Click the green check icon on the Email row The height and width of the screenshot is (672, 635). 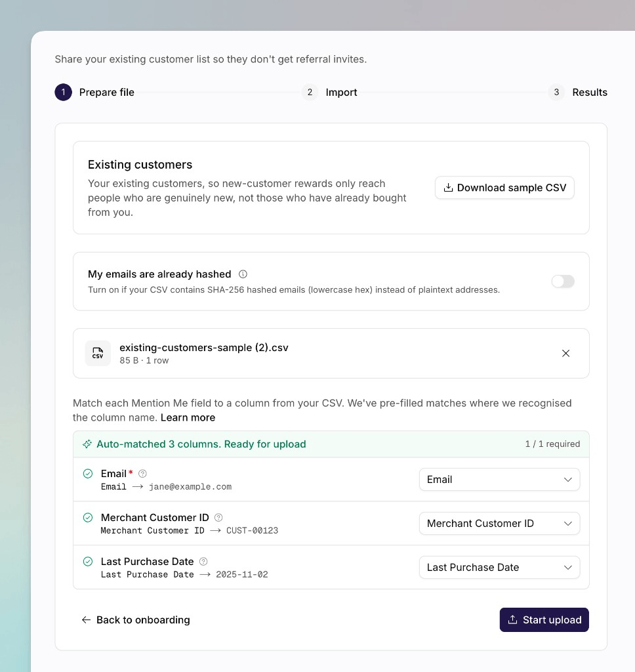(x=88, y=474)
